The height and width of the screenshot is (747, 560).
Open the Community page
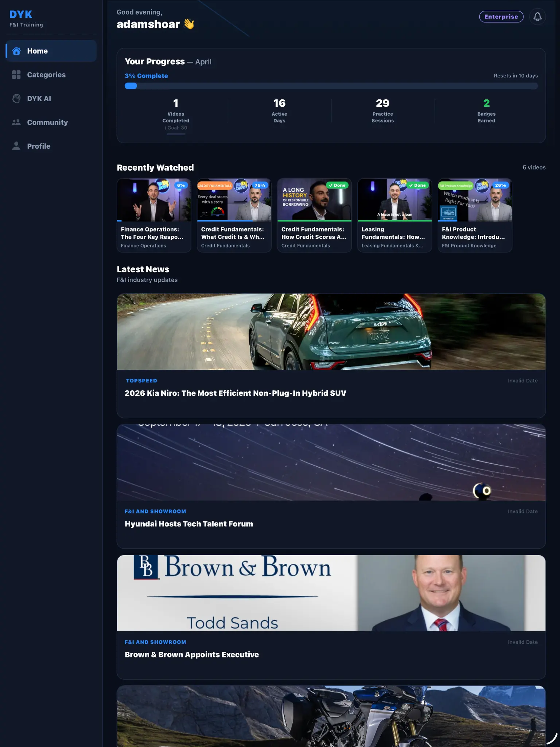tap(51, 122)
